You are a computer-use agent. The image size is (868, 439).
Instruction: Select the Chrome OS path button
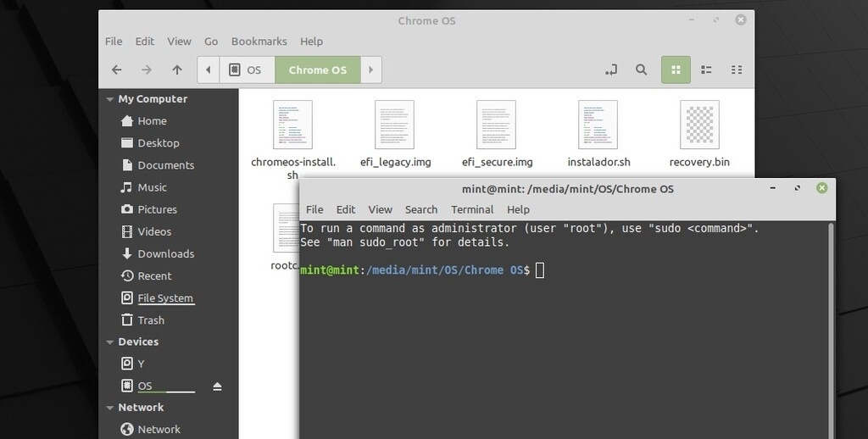point(318,69)
